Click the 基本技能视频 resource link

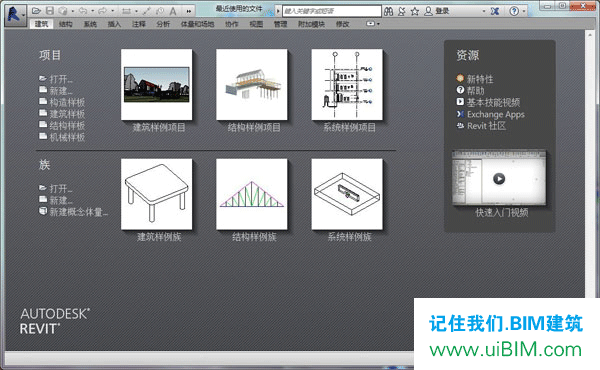[x=493, y=103]
